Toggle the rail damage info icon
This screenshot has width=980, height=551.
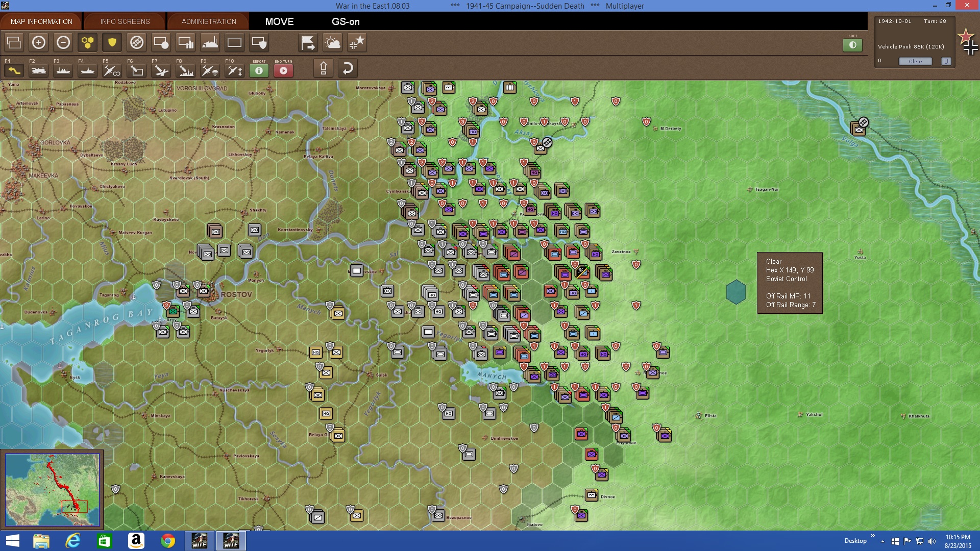point(137,42)
